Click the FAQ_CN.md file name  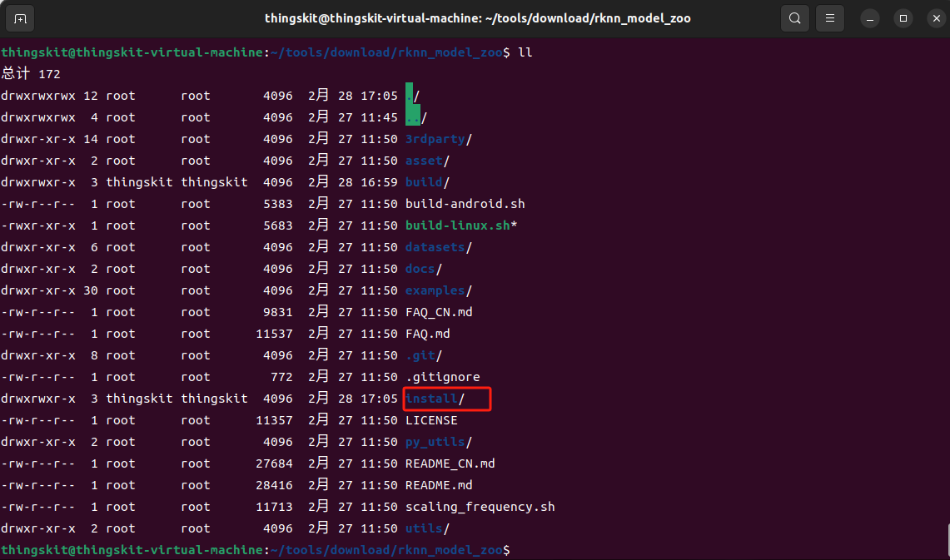tap(439, 312)
